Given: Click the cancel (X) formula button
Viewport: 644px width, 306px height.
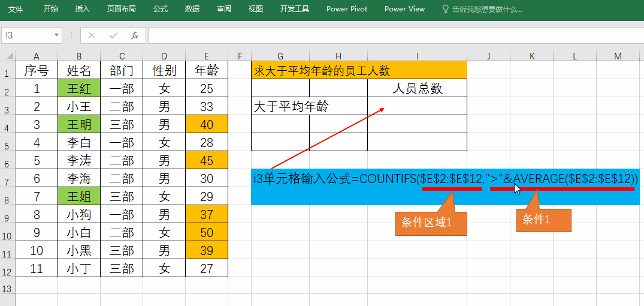Looking at the screenshot, I should [92, 35].
